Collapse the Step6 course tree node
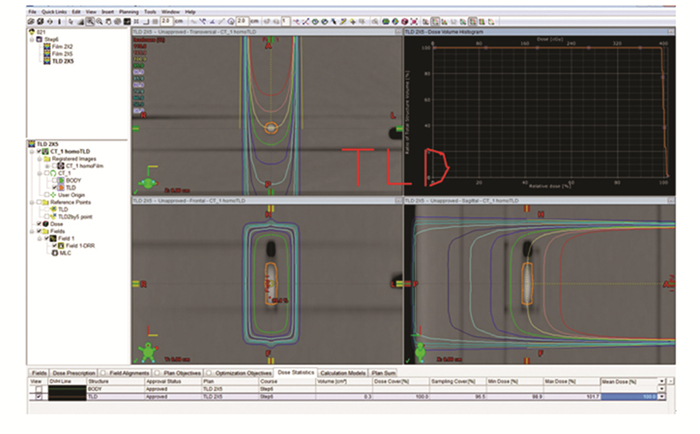The width and height of the screenshot is (700, 434). (x=31, y=39)
